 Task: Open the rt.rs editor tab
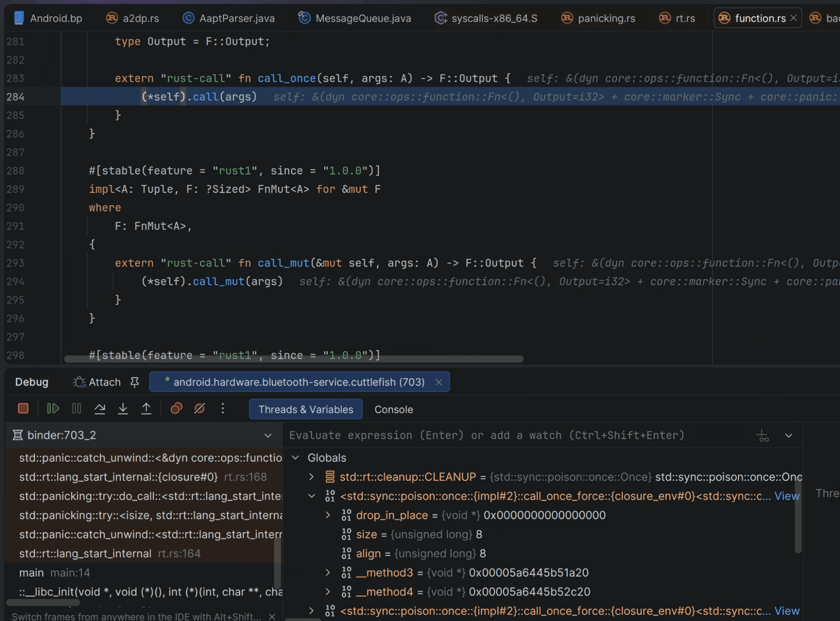[x=677, y=18]
